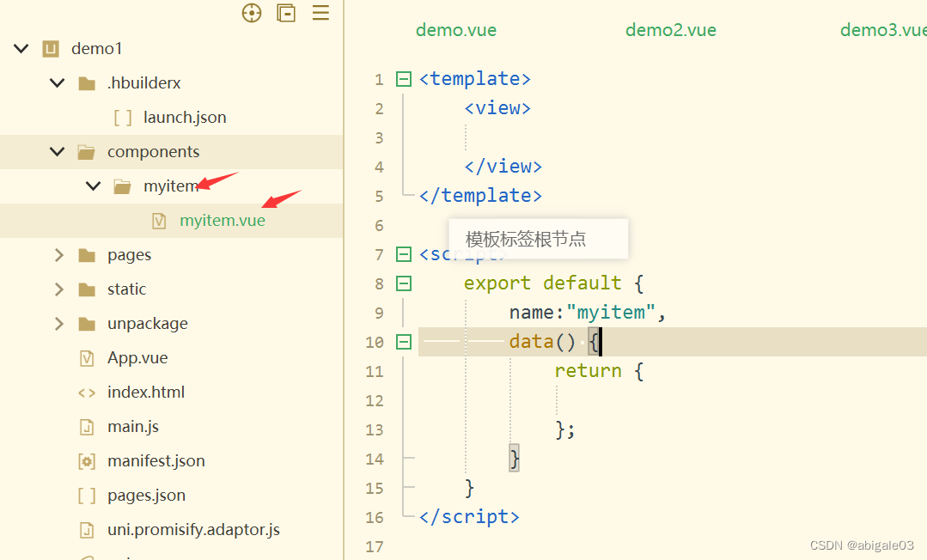927x560 pixels.
Task: Click the .hbuilderx folder icon
Action: [87, 83]
